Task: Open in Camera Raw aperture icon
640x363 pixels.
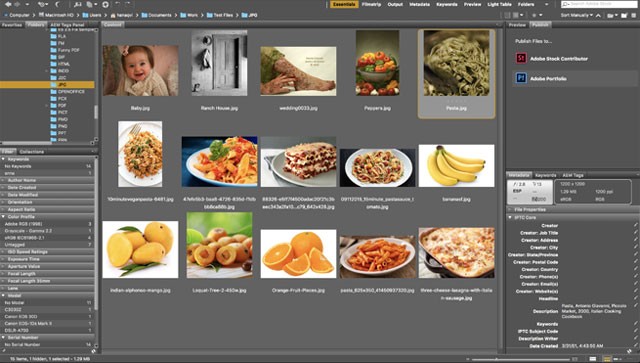Action: pos(105,4)
